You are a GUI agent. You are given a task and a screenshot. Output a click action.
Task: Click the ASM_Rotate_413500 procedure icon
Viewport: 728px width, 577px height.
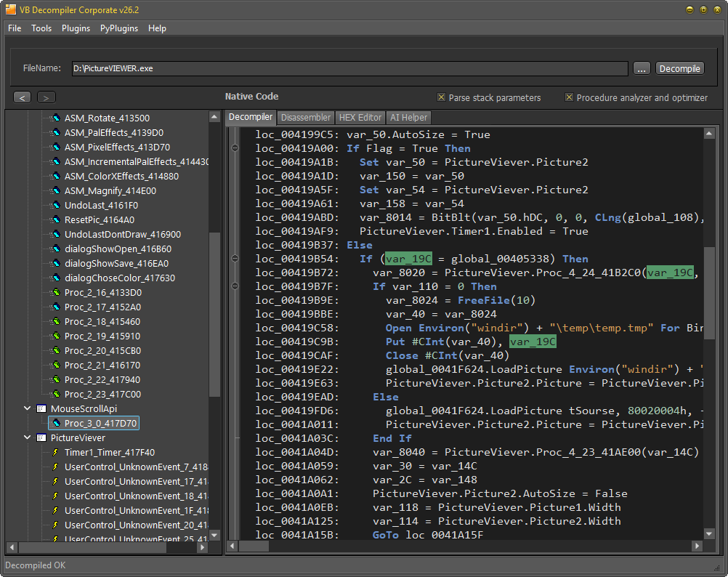pos(56,118)
